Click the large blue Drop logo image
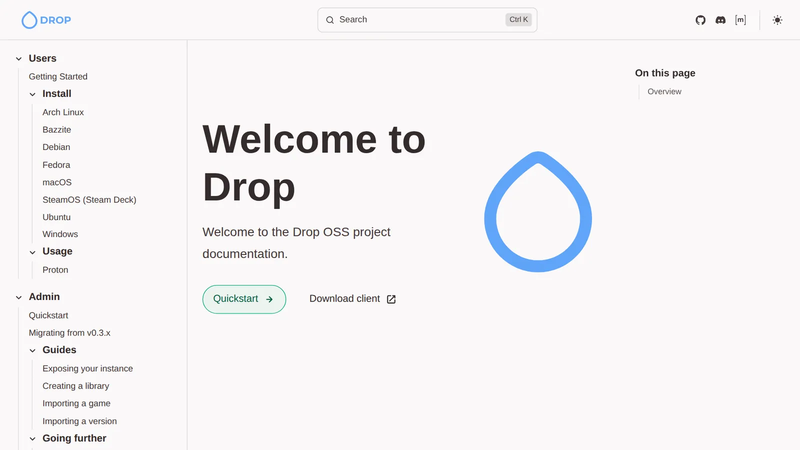This screenshot has width=800, height=450. [x=538, y=211]
